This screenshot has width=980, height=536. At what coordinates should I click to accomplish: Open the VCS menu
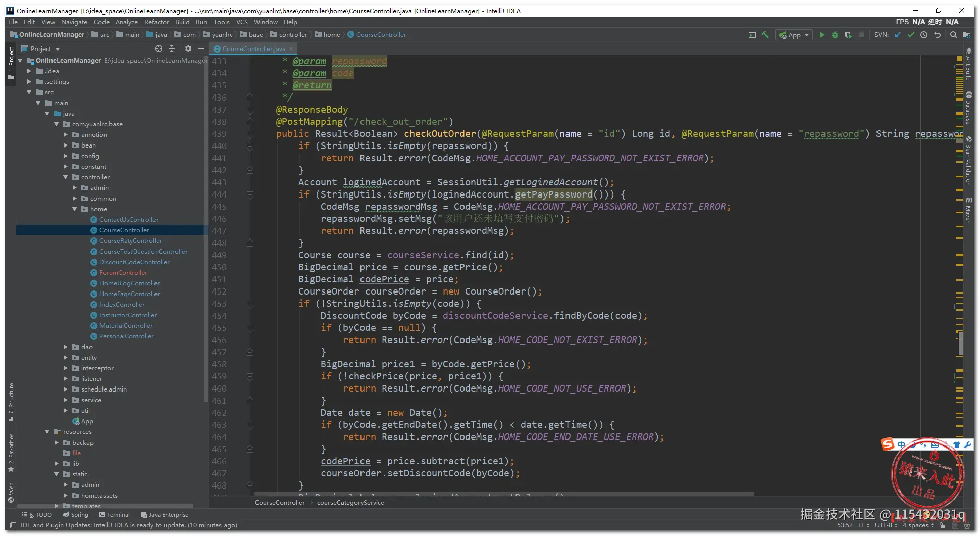tap(242, 22)
